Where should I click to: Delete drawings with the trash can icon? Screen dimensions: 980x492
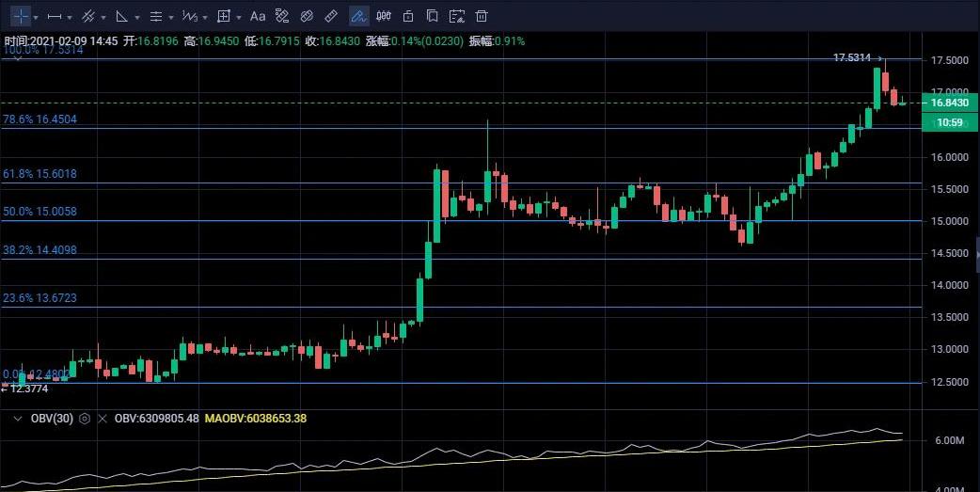481,16
